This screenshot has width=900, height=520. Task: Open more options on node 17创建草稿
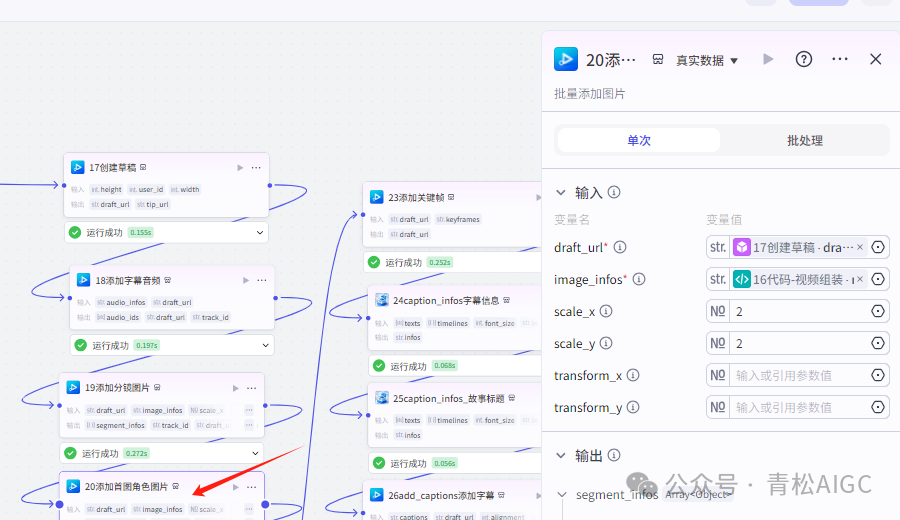pyautogui.click(x=256, y=168)
